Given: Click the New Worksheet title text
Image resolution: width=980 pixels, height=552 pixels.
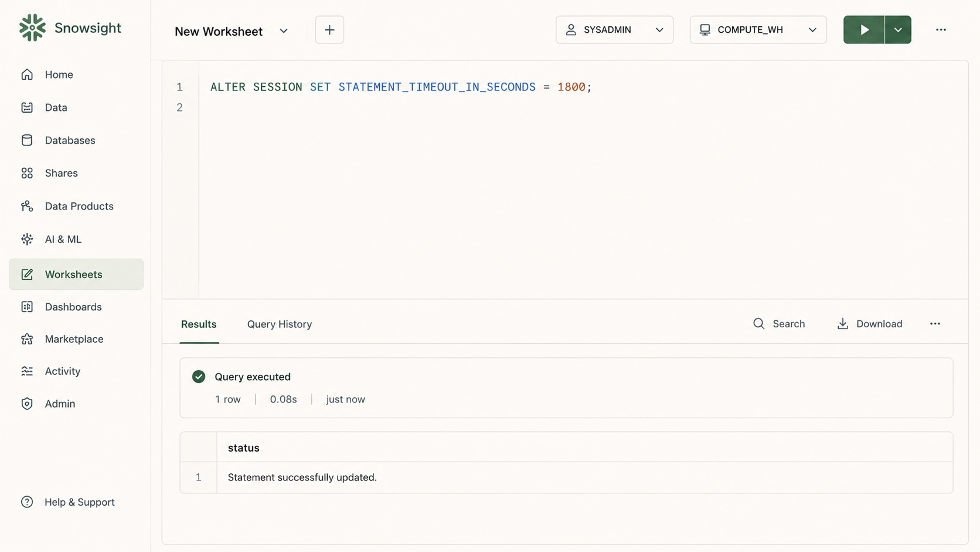Looking at the screenshot, I should click(x=219, y=32).
